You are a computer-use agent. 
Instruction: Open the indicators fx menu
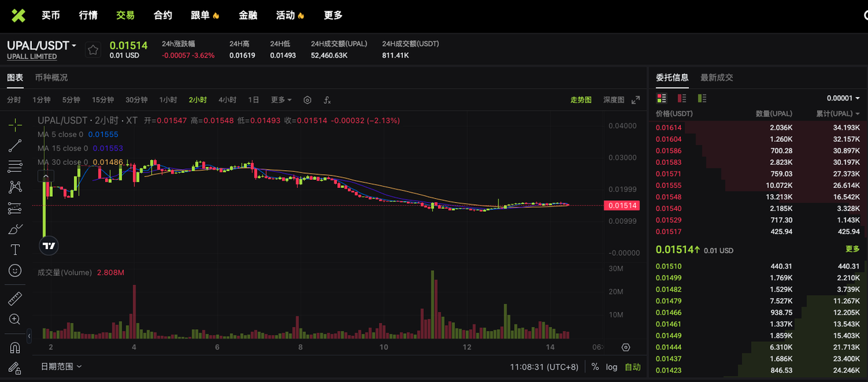[327, 100]
